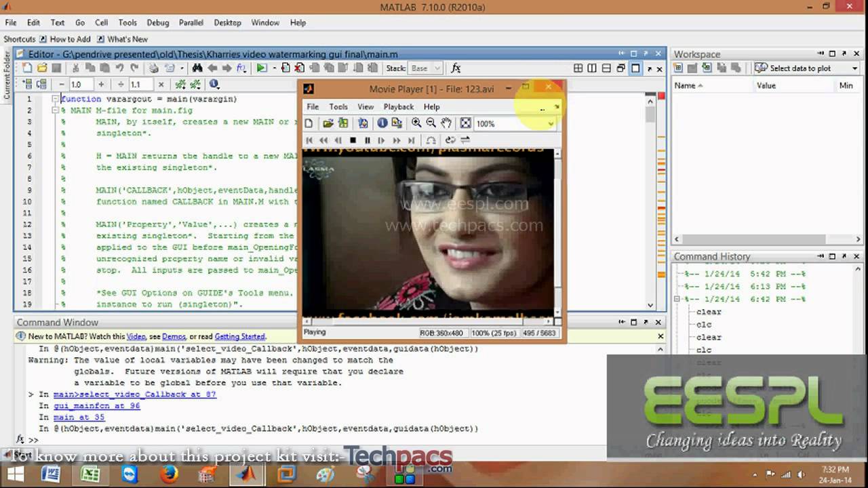Image resolution: width=868 pixels, height=488 pixels.
Task: Click the fx function browser icon
Action: tap(456, 68)
